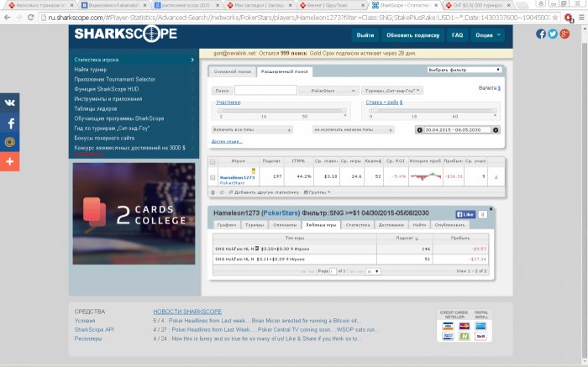Reload the page in browser
This screenshot has width=588, height=367.
[30, 18]
